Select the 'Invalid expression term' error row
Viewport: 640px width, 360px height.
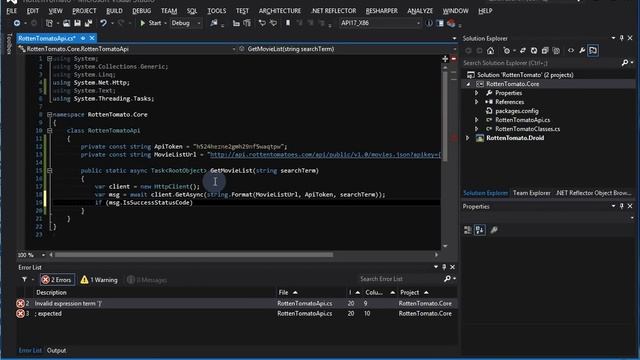tap(236, 304)
